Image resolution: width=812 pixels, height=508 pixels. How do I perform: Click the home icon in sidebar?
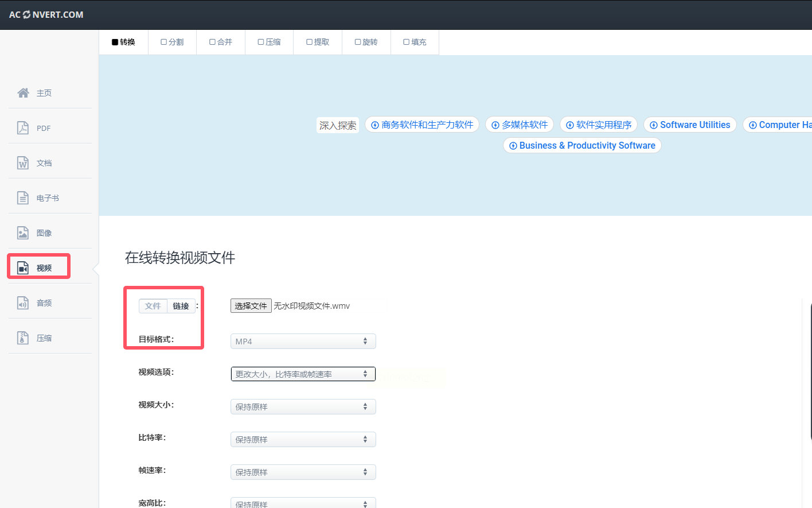click(x=23, y=93)
